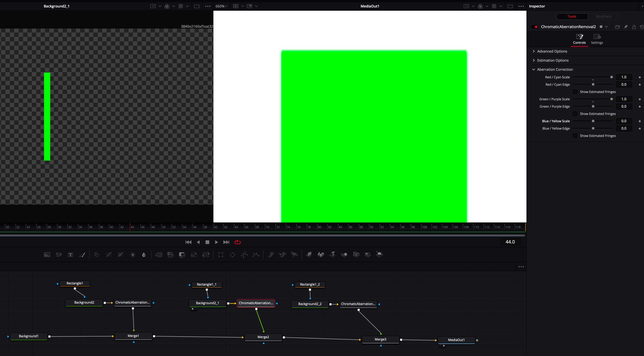Open left viewer grid options dropdown arrow
The height and width of the screenshot is (356, 644).
(187, 6)
